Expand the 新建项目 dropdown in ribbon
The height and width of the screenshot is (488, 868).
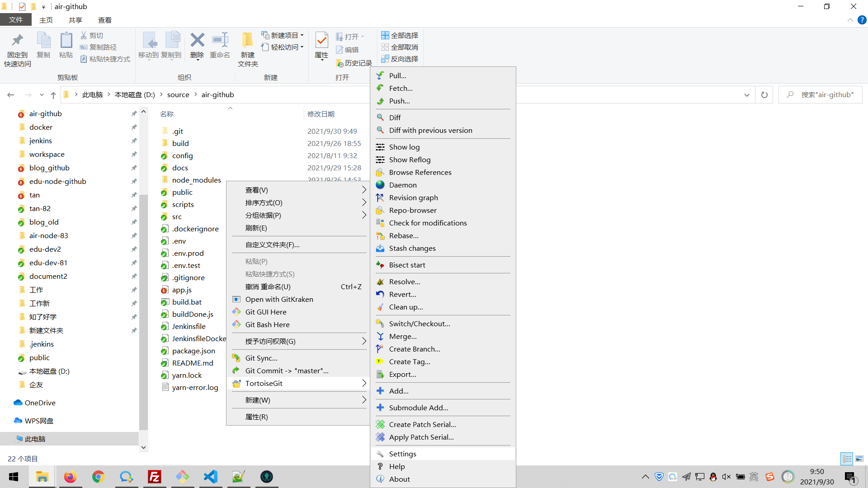tap(302, 35)
